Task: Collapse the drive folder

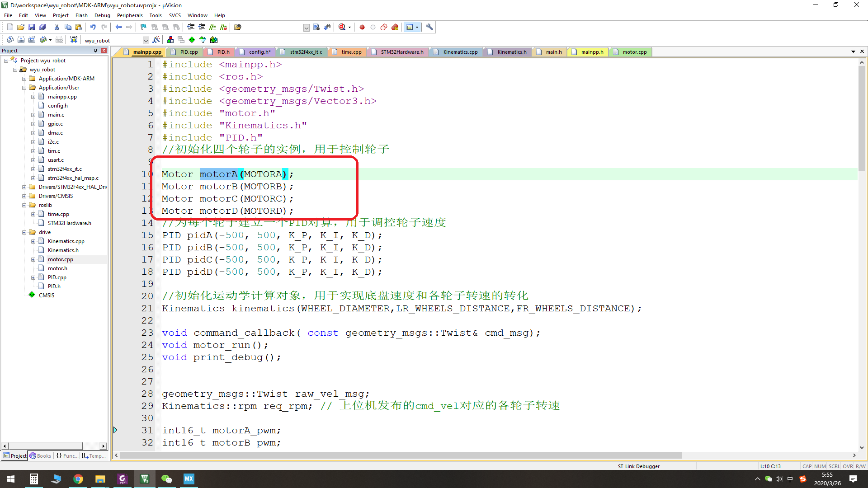Action: [x=24, y=232]
